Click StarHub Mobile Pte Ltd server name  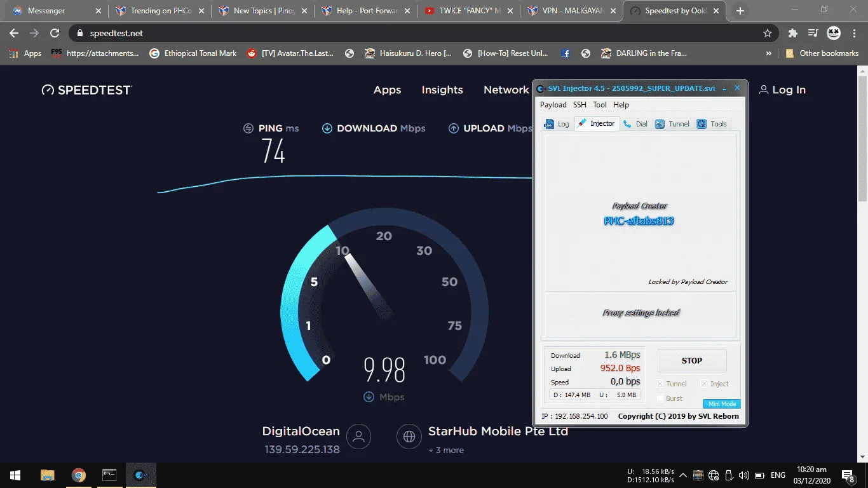(x=498, y=431)
